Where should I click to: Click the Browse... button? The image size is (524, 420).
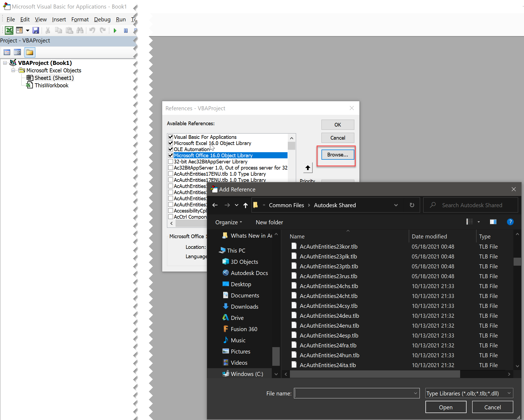[337, 155]
